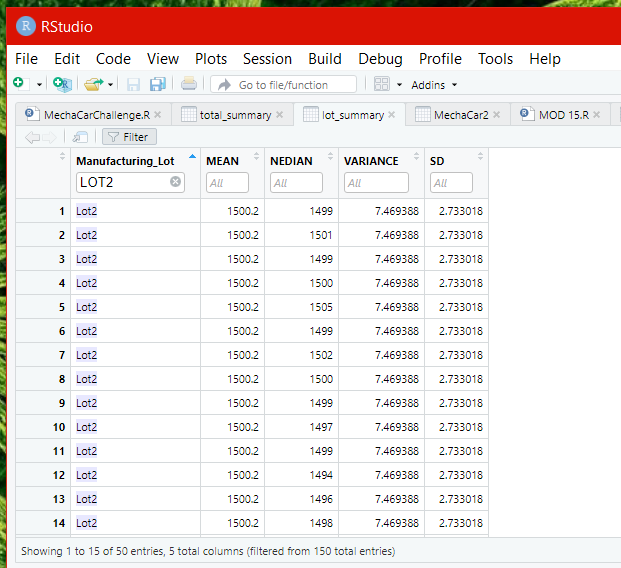Click the Workspace Panes grid icon
This screenshot has width=621, height=568.
(382, 84)
